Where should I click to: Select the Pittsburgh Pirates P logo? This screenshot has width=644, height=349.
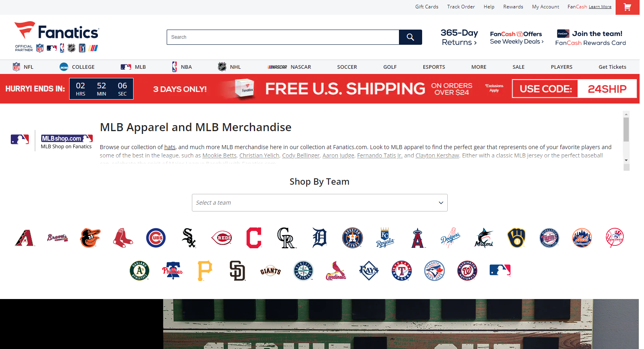coord(205,271)
